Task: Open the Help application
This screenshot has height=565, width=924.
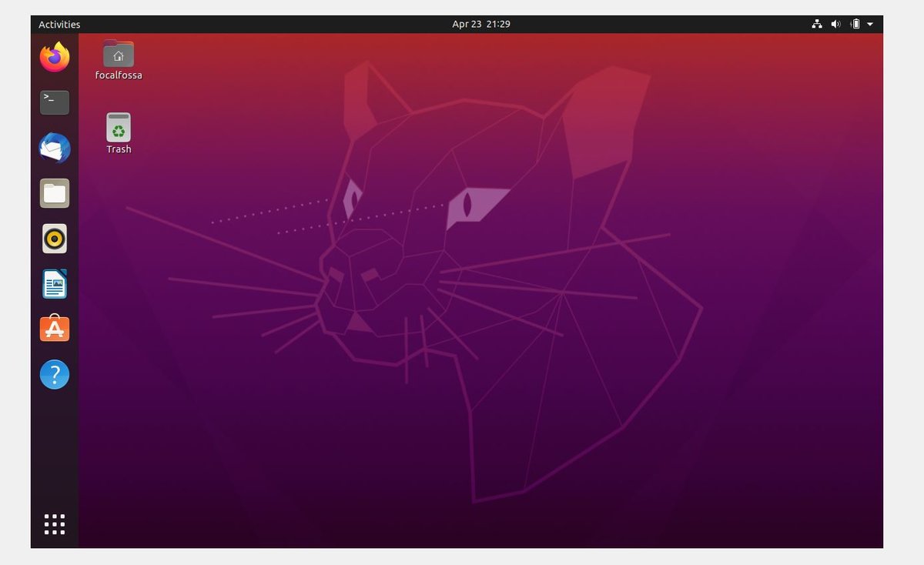Action: click(x=54, y=374)
